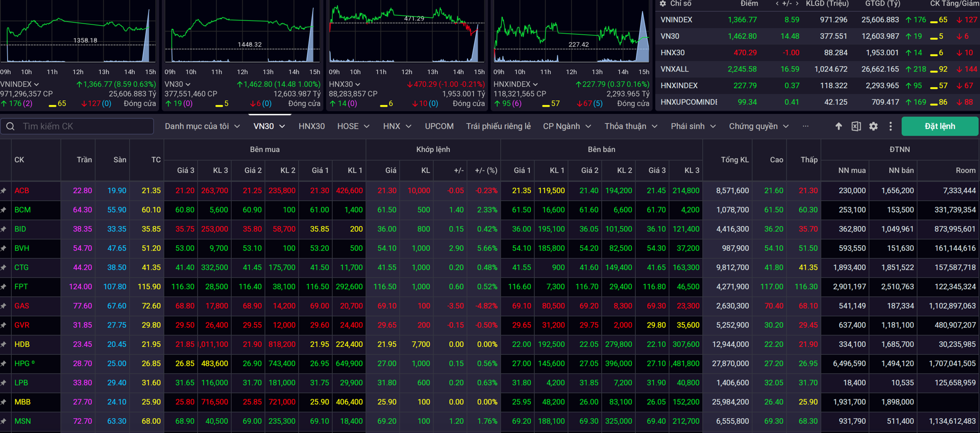
Task: Pin the LPB stock row
Action: point(4,383)
